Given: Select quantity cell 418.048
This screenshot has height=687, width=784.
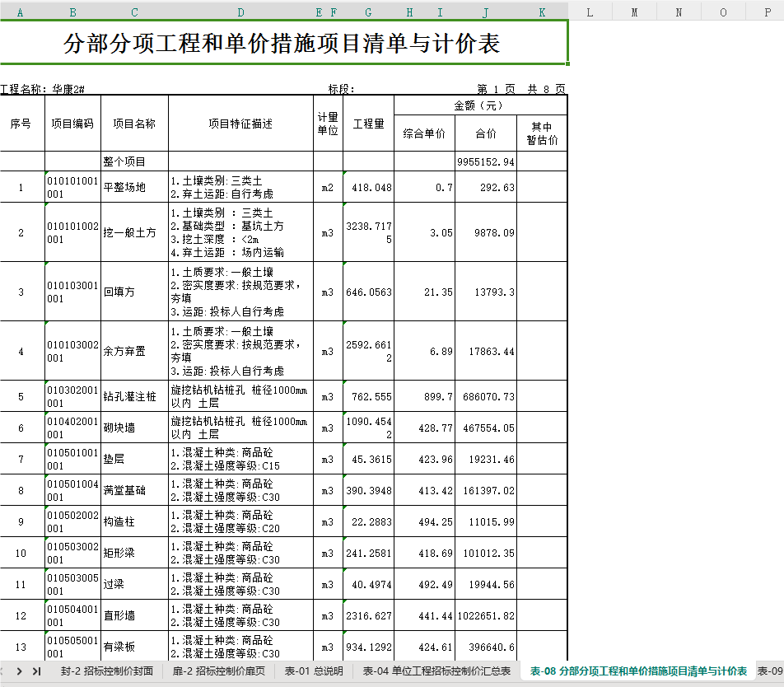Looking at the screenshot, I should click(x=368, y=187).
